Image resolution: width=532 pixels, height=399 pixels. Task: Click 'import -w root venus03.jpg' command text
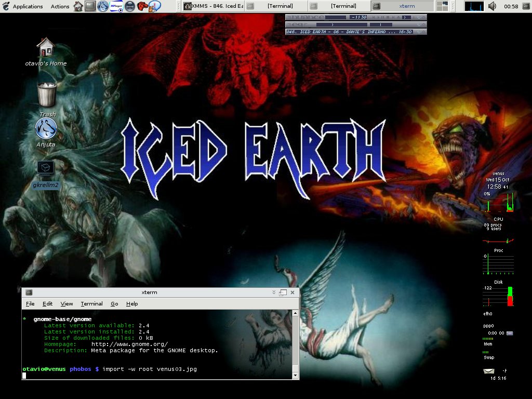click(149, 369)
